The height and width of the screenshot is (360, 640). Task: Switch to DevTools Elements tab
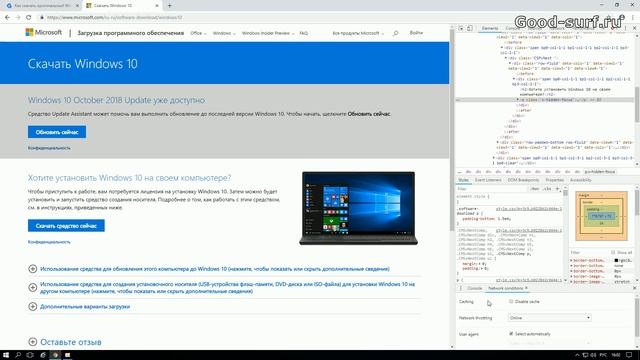[490, 28]
